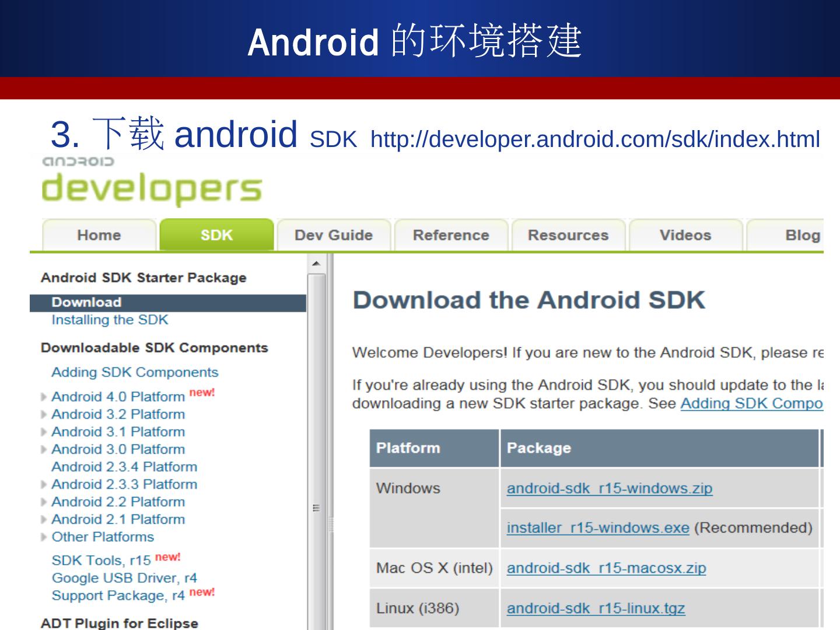Click the ADT Plugin for Eclipse heading
The width and height of the screenshot is (840, 630).
pos(120,623)
